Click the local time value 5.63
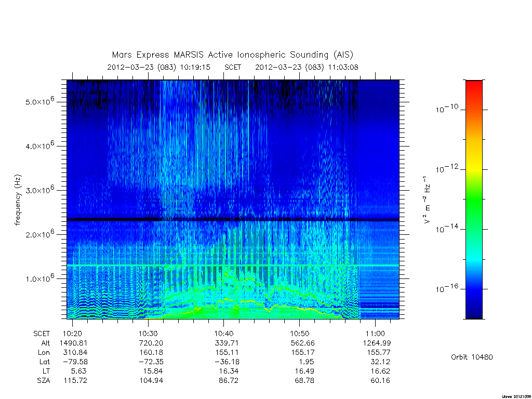Viewport: 532px width, 399px height. (79, 371)
